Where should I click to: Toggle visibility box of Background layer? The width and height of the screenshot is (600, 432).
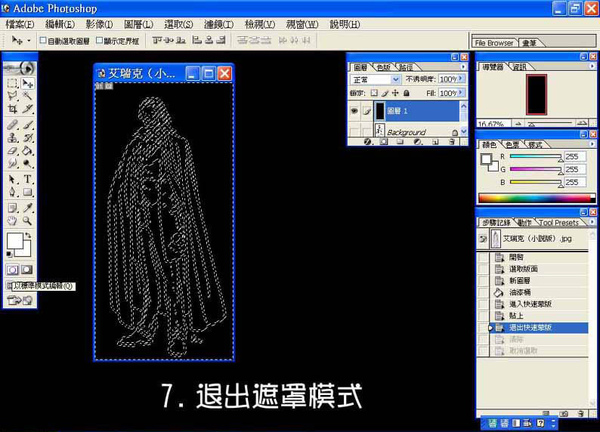click(354, 132)
